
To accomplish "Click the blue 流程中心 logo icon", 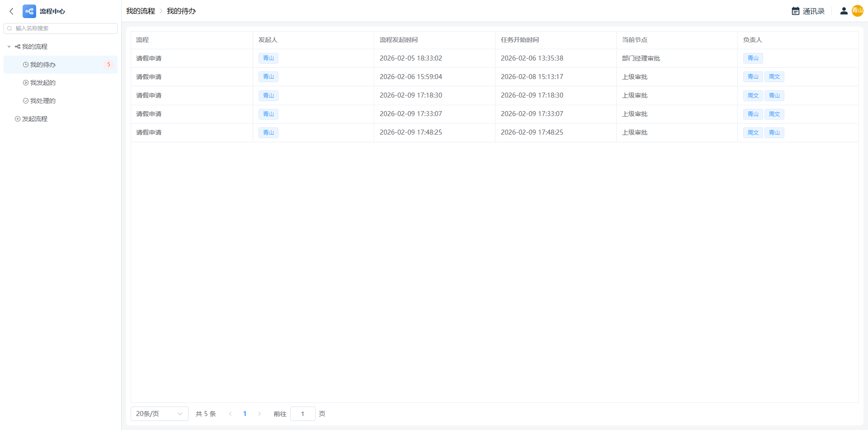I will pyautogui.click(x=29, y=11).
